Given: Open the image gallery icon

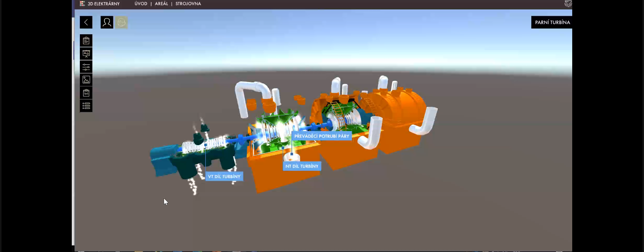Looking at the screenshot, I should [x=86, y=80].
